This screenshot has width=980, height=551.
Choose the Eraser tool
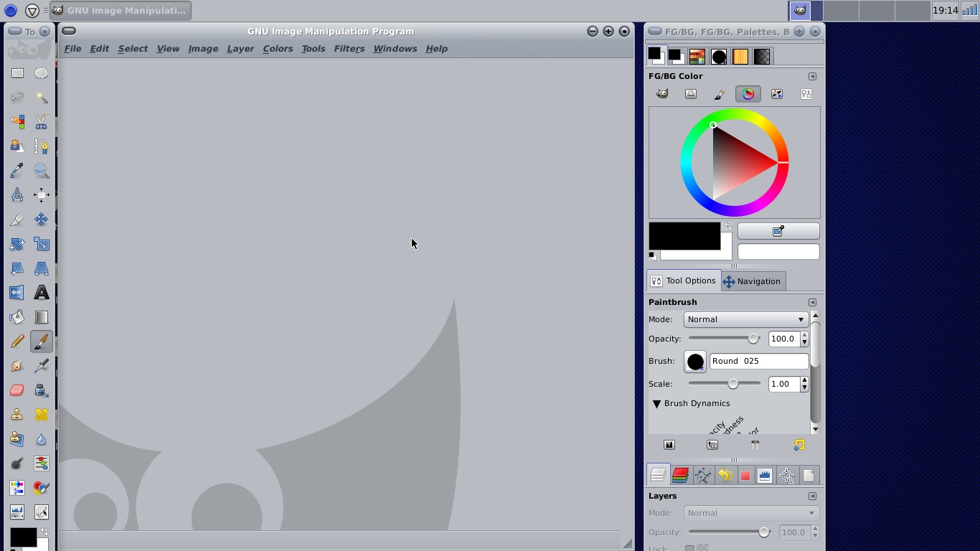[x=17, y=390]
